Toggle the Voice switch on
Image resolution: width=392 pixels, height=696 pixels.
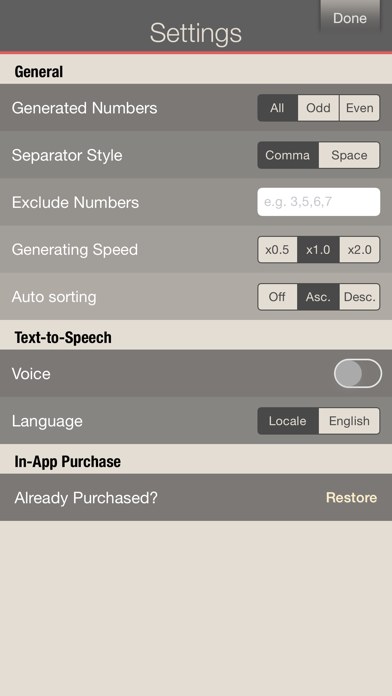tap(358, 373)
